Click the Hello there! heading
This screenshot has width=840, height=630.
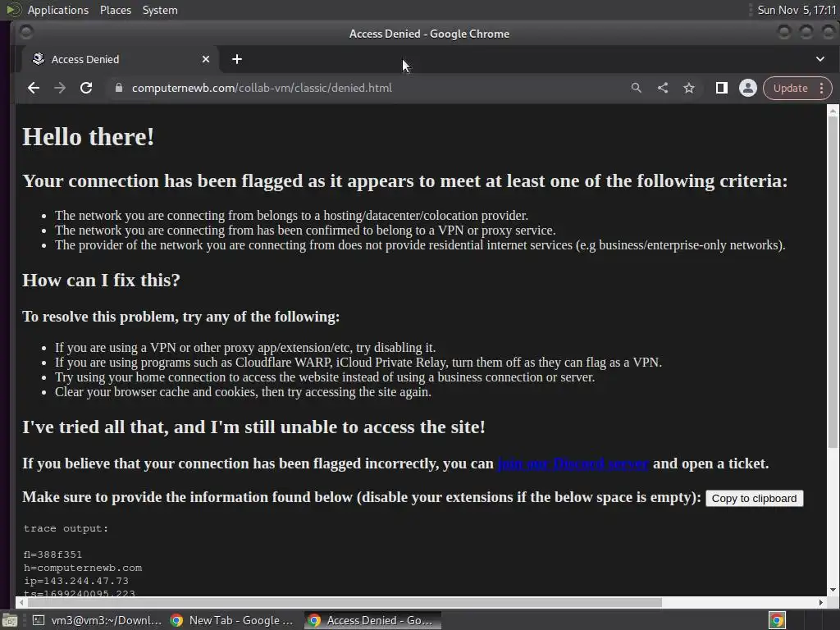pyautogui.click(x=89, y=137)
